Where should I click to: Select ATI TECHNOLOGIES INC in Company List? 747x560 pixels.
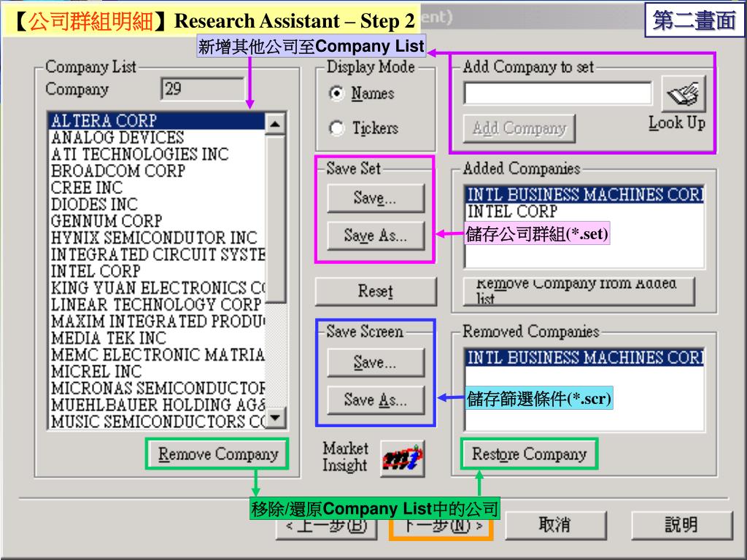point(158,155)
